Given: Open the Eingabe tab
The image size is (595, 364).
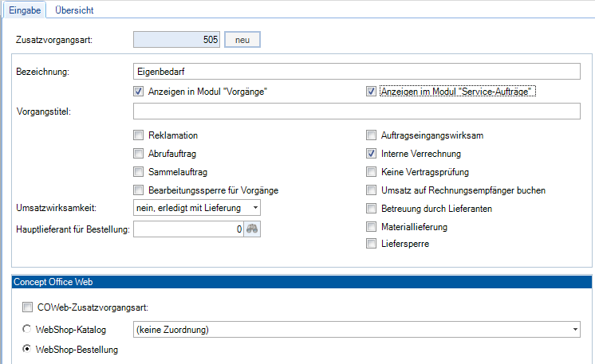Looking at the screenshot, I should (23, 10).
